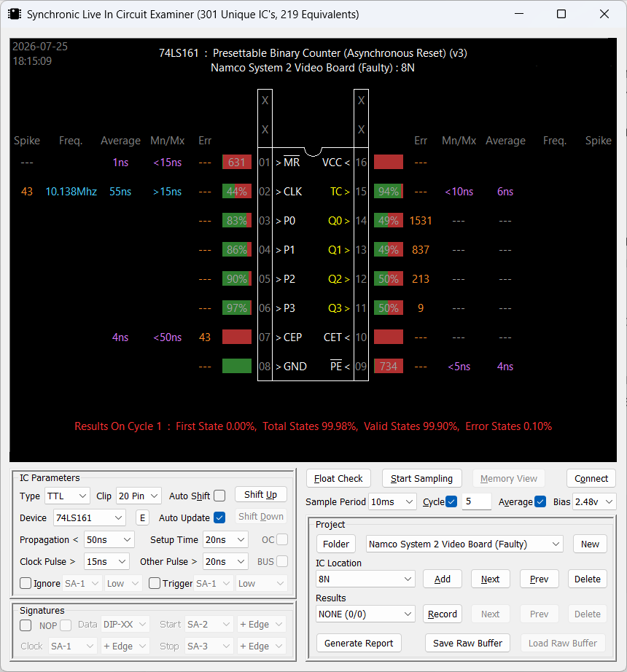627x672 pixels.
Task: Expand the Bias 2.48v dropdown
Action: point(594,501)
